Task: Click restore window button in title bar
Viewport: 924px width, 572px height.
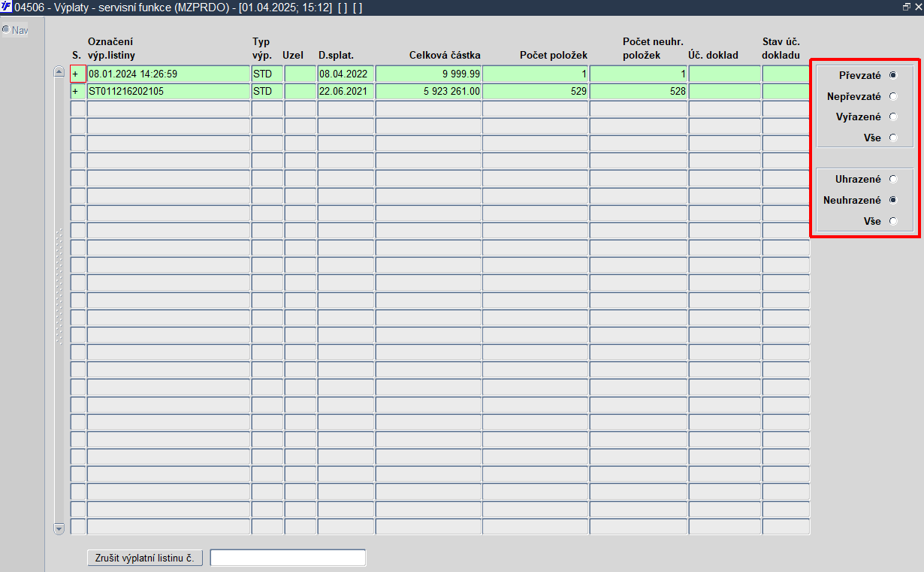Action: [x=907, y=6]
